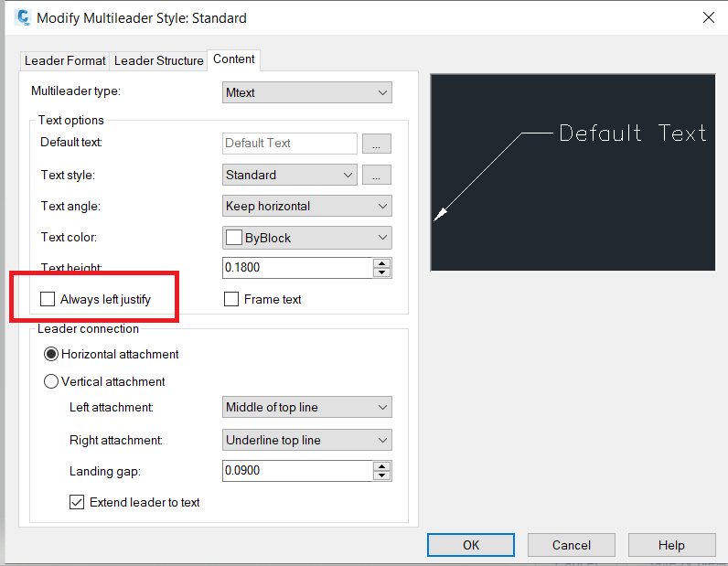Image resolution: width=728 pixels, height=566 pixels.
Task: Click the Text height value field
Action: pyautogui.click(x=297, y=268)
